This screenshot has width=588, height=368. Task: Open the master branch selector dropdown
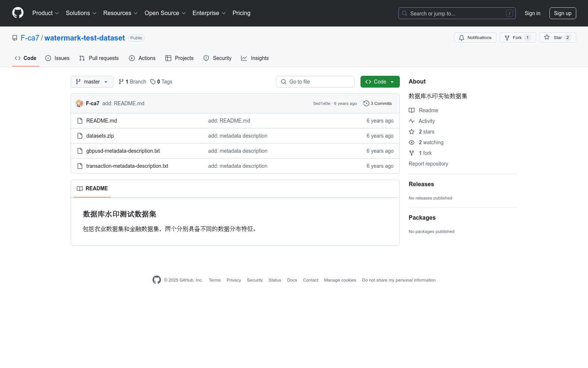pyautogui.click(x=92, y=82)
